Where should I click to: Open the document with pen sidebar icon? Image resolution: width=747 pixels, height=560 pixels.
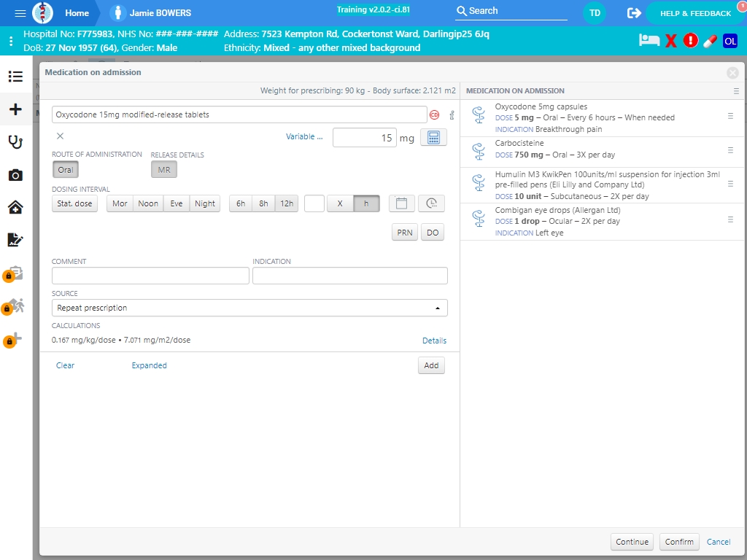(15, 239)
